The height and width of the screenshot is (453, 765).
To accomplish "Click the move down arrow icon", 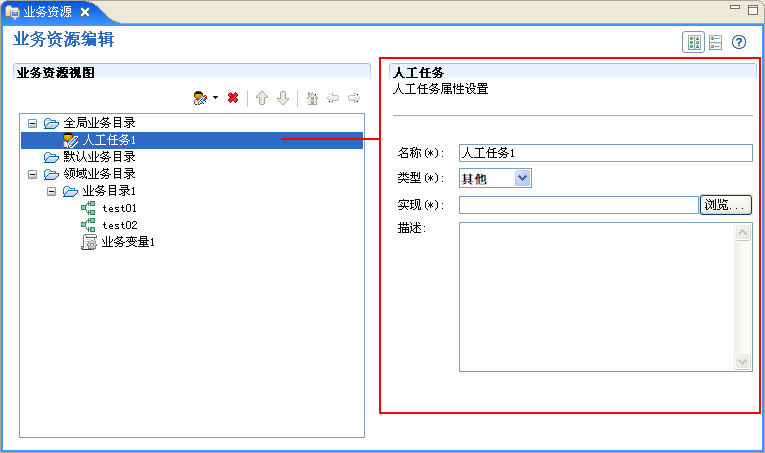I will coord(283,98).
